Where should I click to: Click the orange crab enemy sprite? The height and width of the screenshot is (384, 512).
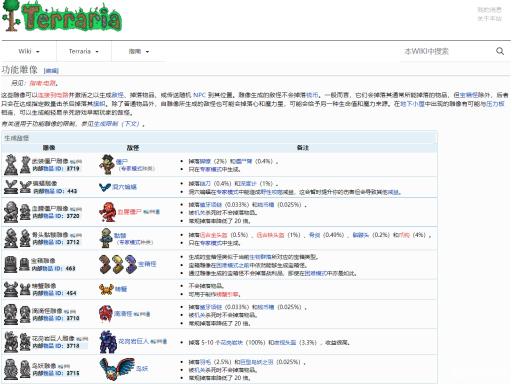tap(106, 289)
